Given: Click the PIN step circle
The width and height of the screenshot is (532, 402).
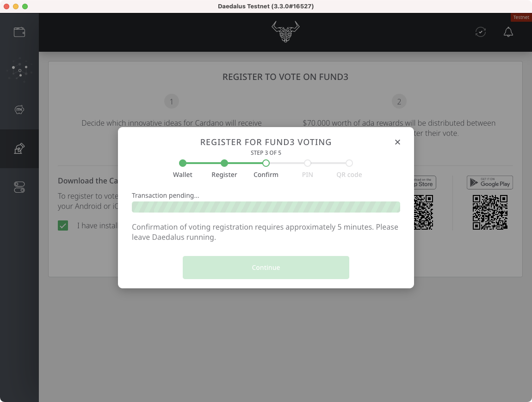Looking at the screenshot, I should (x=307, y=163).
